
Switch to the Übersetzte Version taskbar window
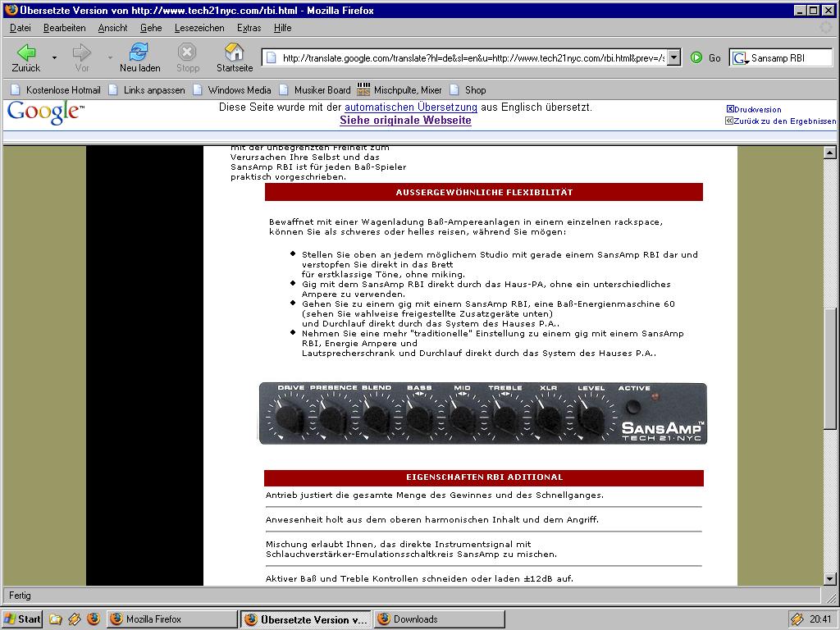306,619
